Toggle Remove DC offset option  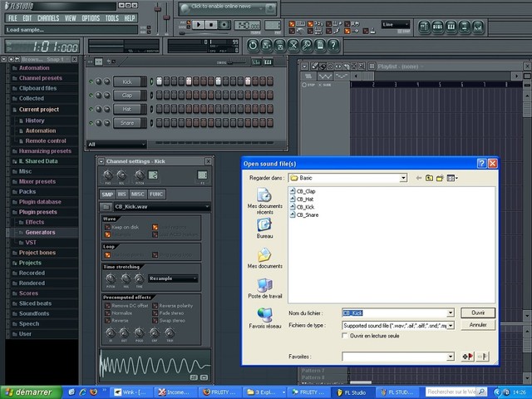[x=107, y=305]
